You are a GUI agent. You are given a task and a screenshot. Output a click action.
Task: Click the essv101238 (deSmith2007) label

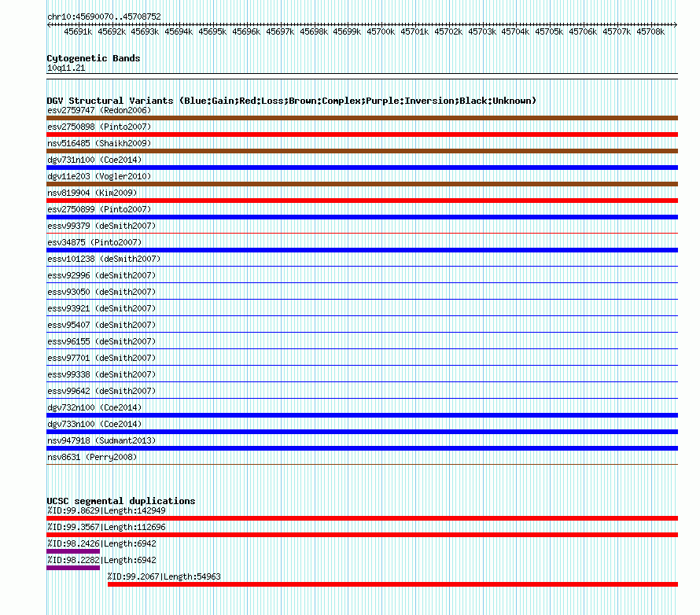(x=104, y=259)
